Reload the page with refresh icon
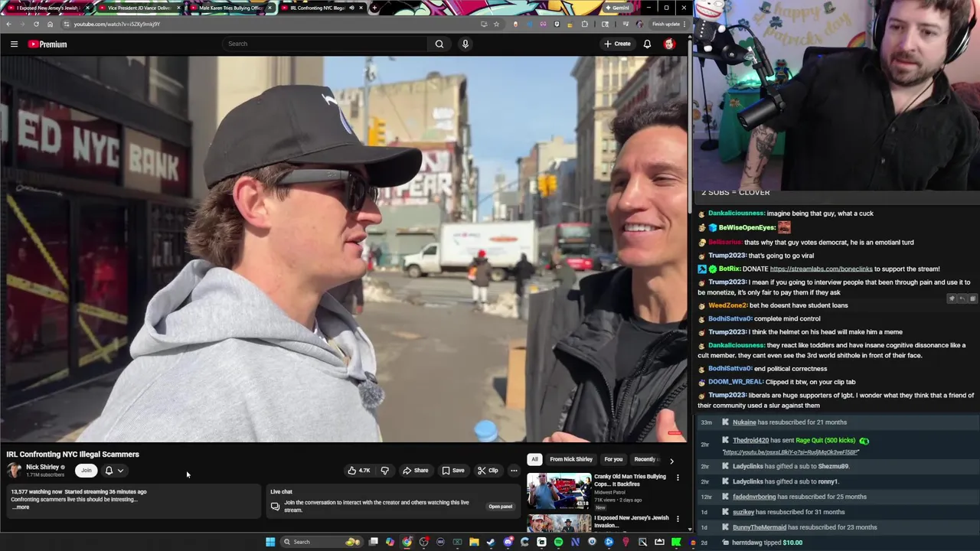 pos(36,24)
